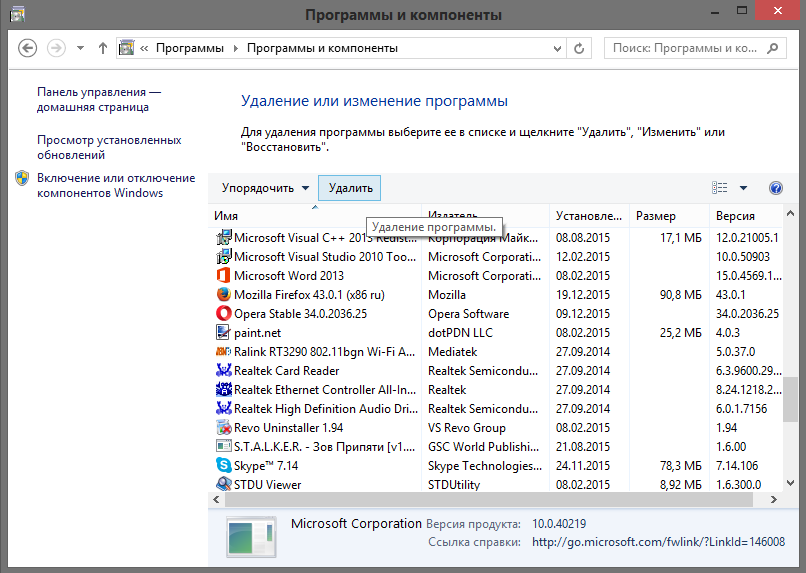Click STDU Viewer program name

pyautogui.click(x=268, y=485)
